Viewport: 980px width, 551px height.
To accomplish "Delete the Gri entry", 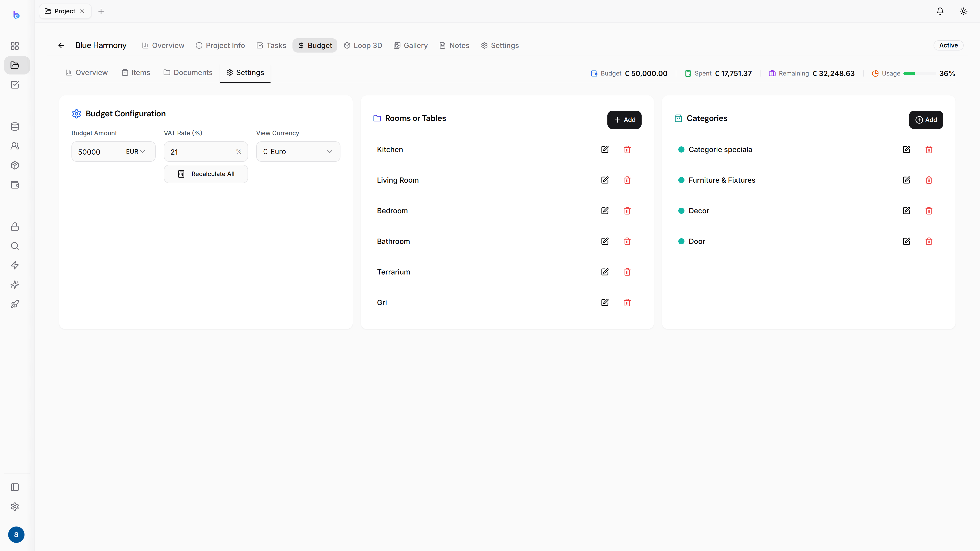I will 627,303.
